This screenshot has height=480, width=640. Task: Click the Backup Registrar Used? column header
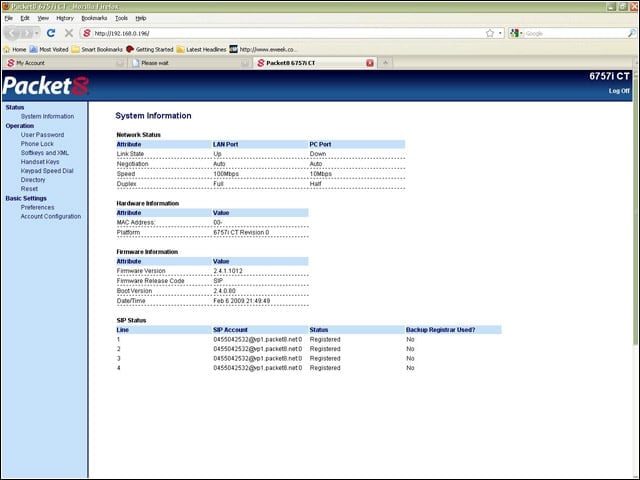(440, 330)
